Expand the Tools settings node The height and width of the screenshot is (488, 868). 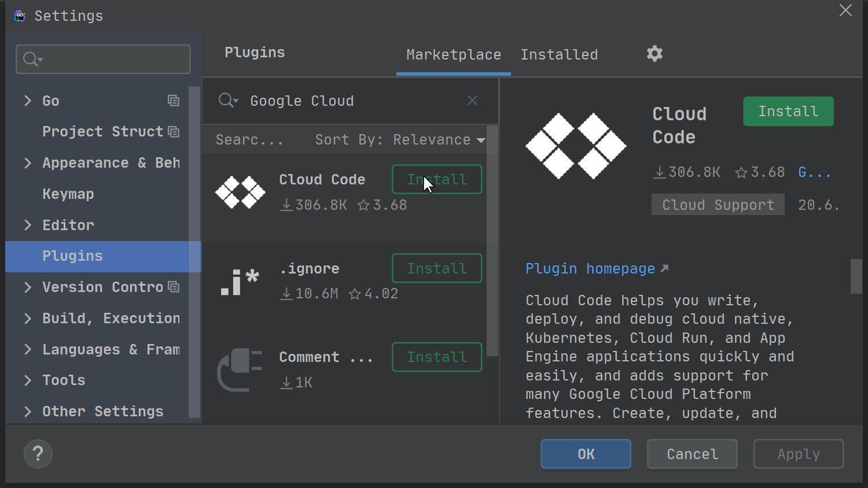click(27, 380)
